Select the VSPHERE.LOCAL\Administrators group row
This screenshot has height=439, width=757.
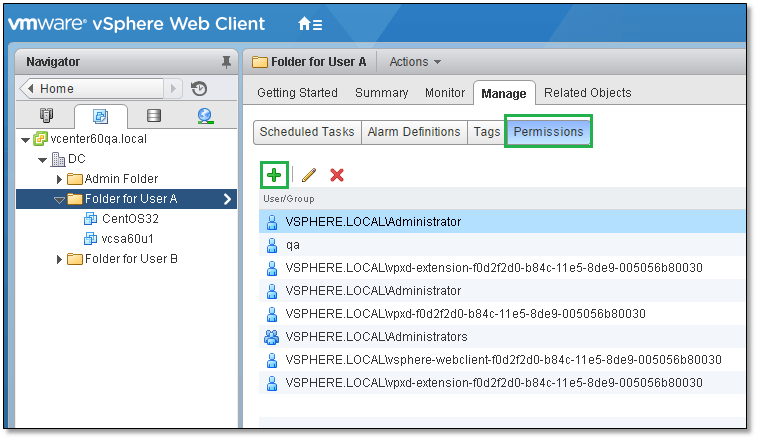click(502, 337)
